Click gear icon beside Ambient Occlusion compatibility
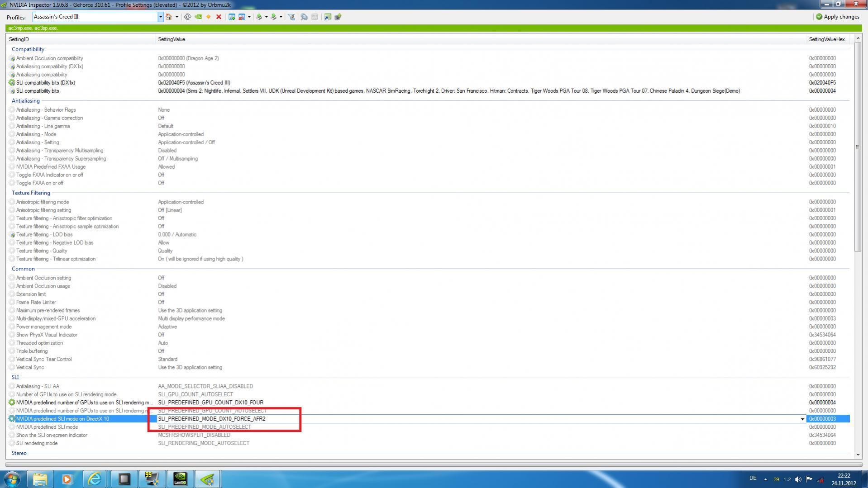The height and width of the screenshot is (488, 868). click(12, 58)
